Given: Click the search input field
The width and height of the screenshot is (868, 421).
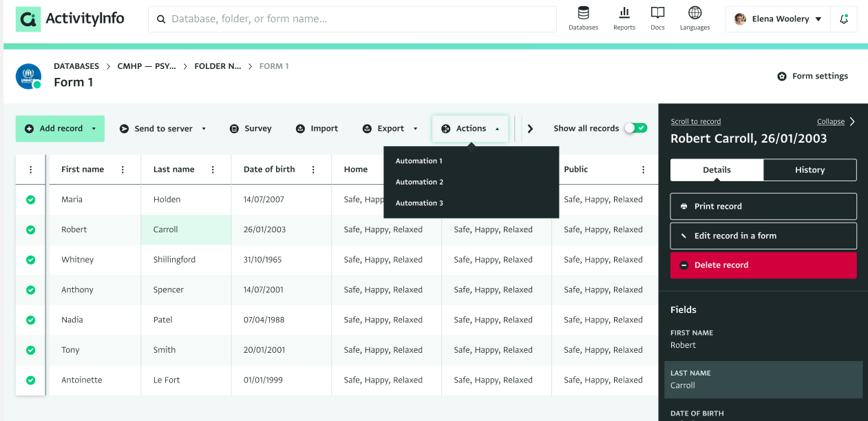Looking at the screenshot, I should 352,19.
